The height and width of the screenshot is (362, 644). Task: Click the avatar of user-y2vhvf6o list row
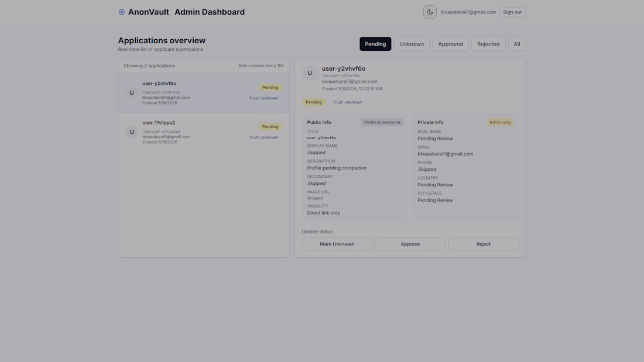[131, 93]
